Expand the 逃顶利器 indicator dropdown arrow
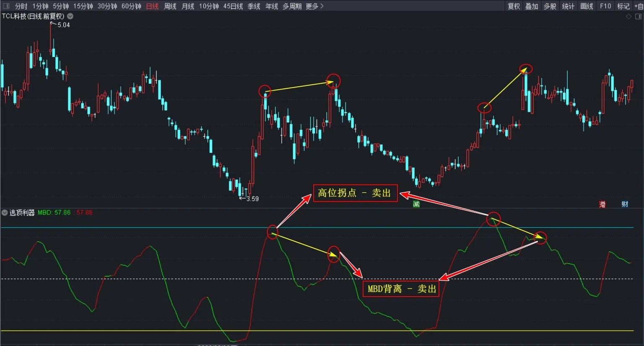Viewport: 644px width, 346px height. click(5, 212)
